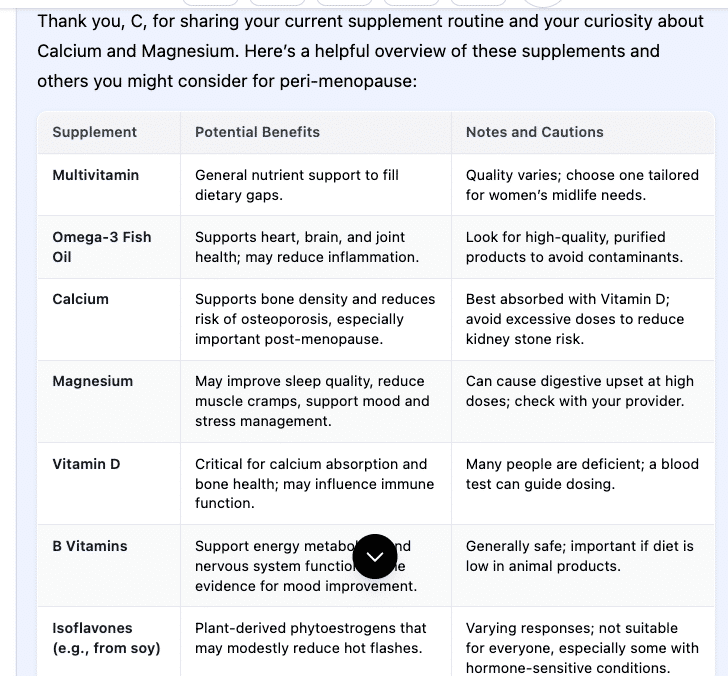The image size is (728, 676).
Task: Click the B Vitamins row label
Action: (90, 546)
